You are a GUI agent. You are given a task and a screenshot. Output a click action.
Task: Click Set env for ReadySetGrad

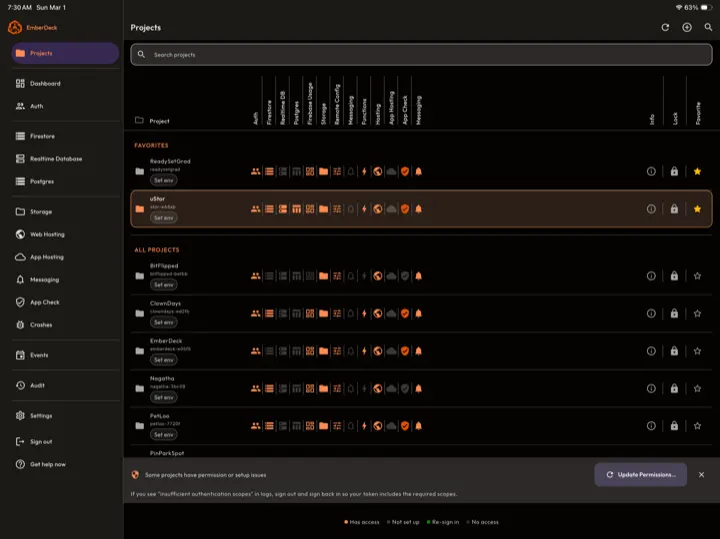tap(163, 180)
